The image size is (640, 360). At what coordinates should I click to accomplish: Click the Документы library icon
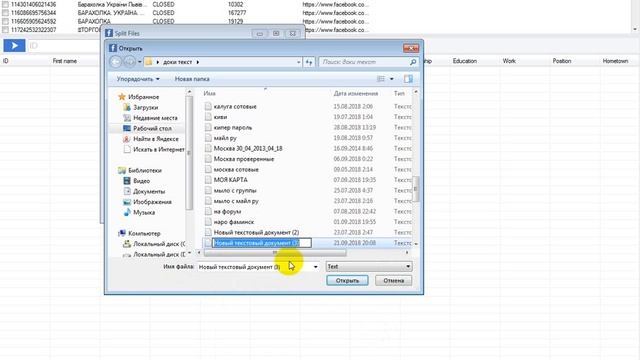click(127, 191)
